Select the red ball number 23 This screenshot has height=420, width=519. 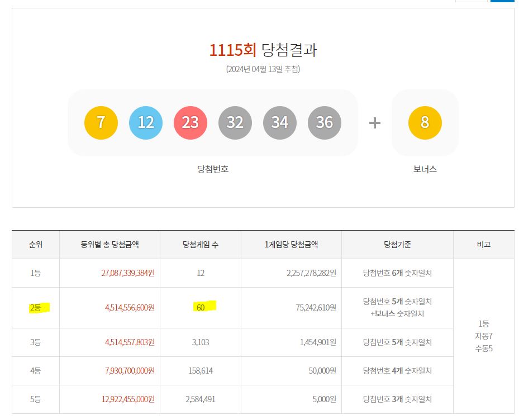pyautogui.click(x=190, y=122)
